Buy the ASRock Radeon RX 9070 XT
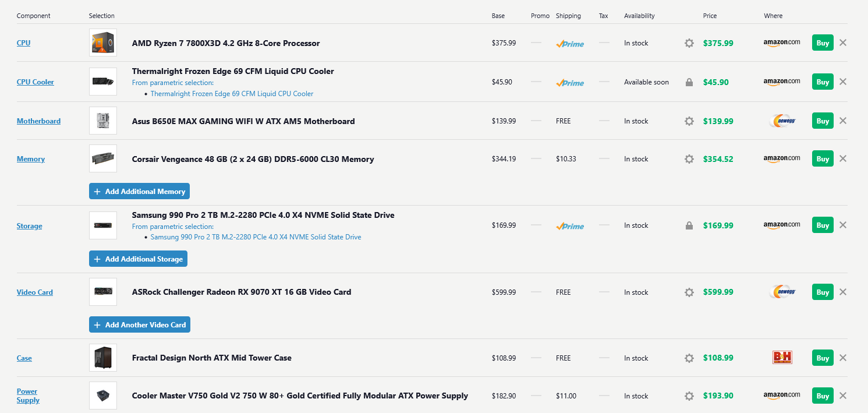The image size is (868, 413). tap(823, 292)
